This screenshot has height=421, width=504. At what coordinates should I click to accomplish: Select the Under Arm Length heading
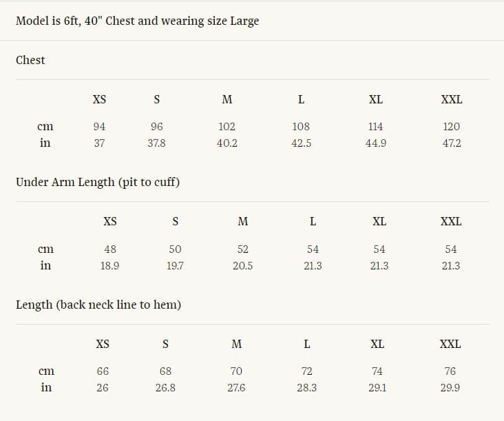[x=98, y=182]
